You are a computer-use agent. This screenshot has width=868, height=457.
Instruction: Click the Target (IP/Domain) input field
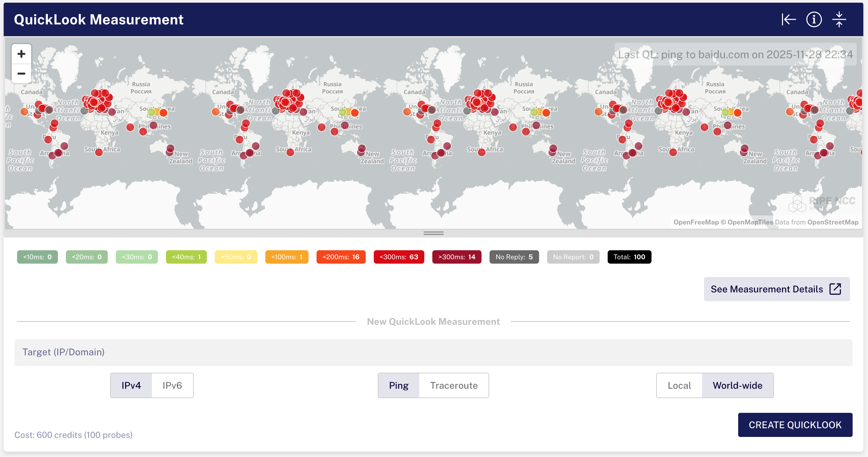[433, 352]
